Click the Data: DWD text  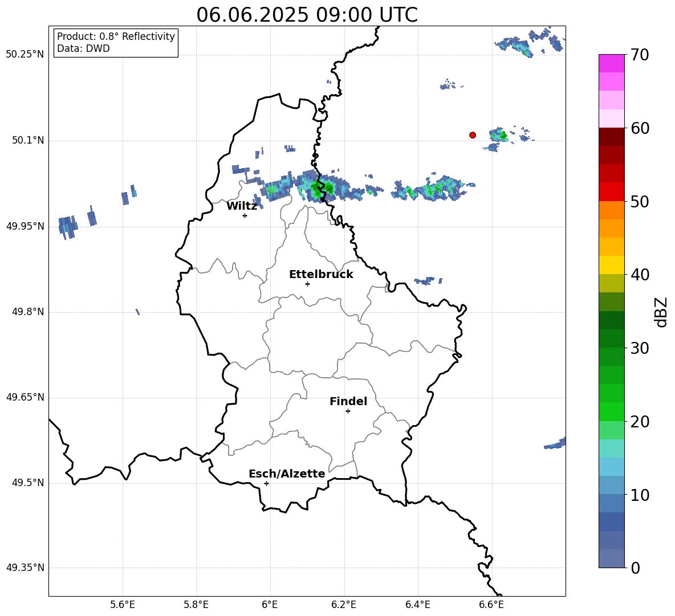83,48
